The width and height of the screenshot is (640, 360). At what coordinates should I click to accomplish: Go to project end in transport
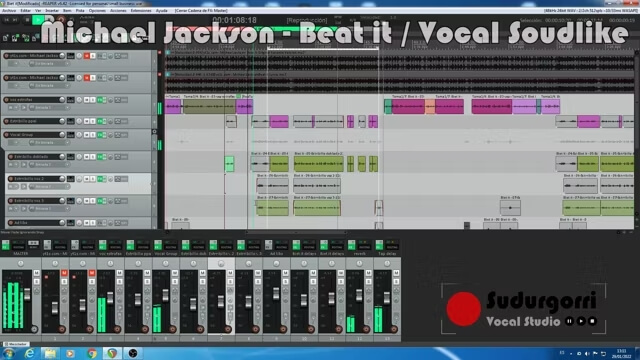click(x=16, y=20)
